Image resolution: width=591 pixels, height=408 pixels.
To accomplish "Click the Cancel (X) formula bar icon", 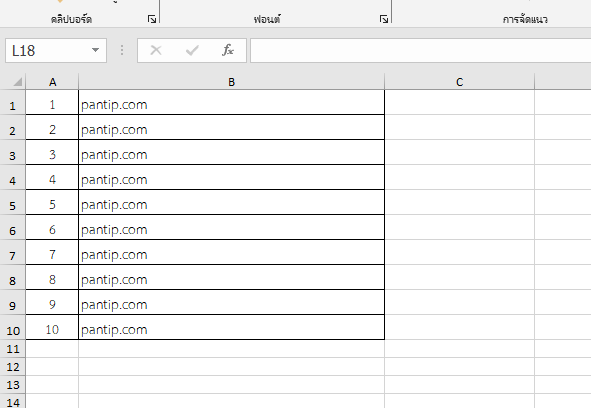I will [x=156, y=50].
